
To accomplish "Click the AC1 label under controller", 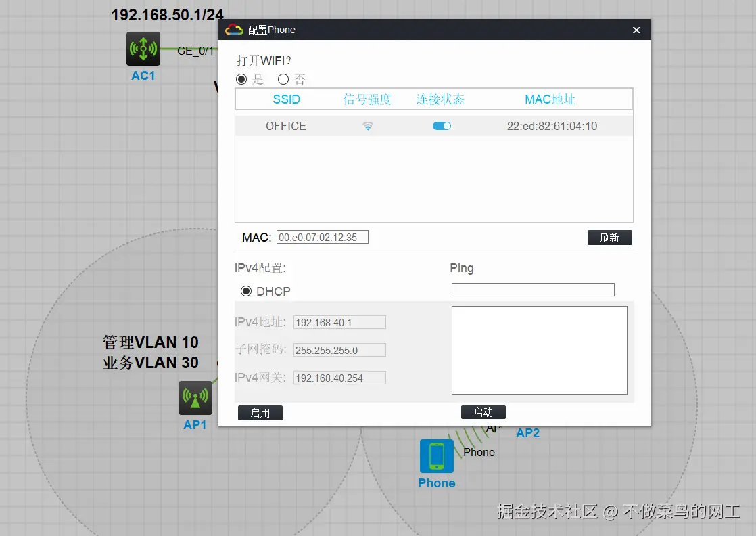I will (x=143, y=76).
